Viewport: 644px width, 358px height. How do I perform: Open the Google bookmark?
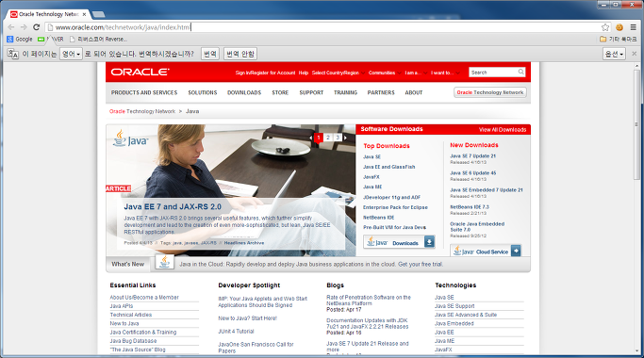tap(20, 39)
